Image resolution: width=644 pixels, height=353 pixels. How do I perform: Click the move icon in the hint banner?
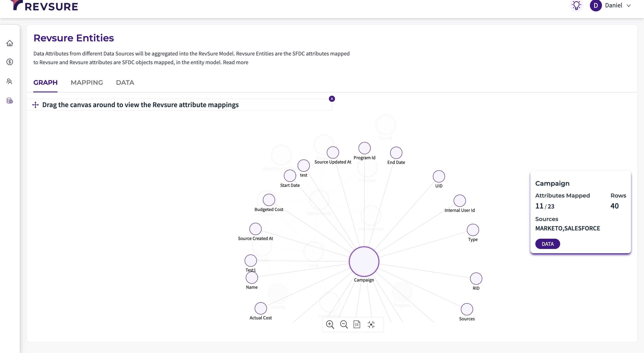[x=36, y=105]
